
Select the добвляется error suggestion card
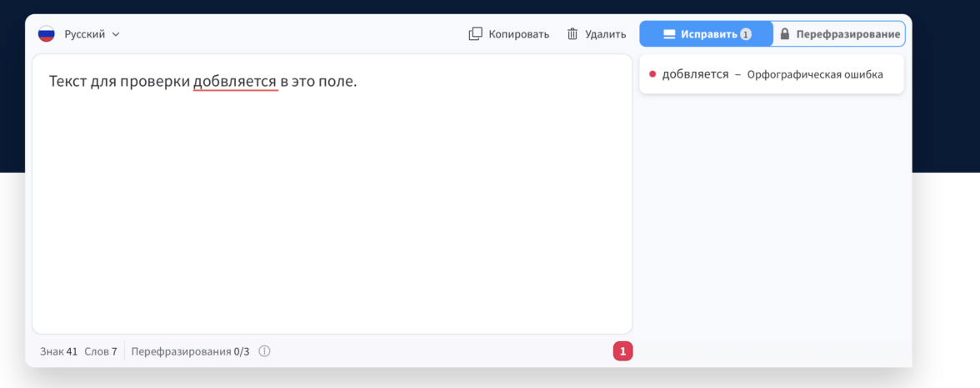(772, 74)
